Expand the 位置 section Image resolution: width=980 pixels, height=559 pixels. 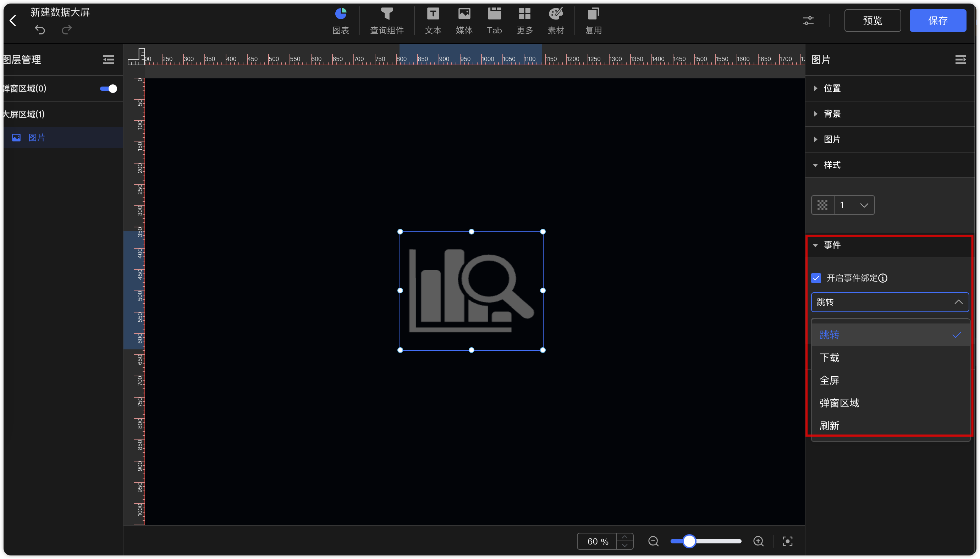coord(890,88)
